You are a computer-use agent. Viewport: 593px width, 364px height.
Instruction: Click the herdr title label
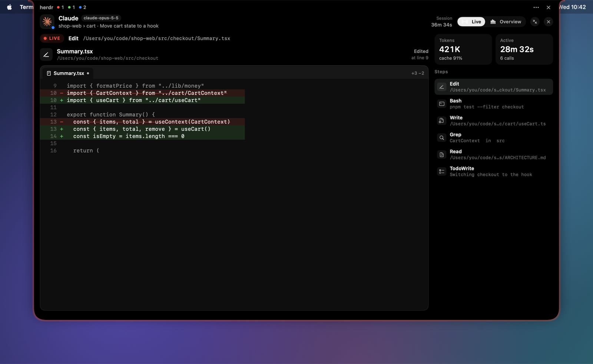tap(46, 7)
